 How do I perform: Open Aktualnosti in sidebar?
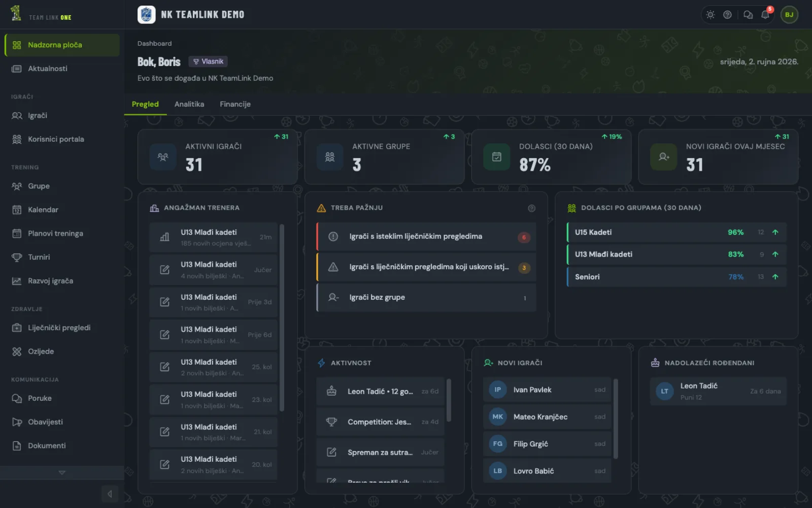[x=62, y=69]
